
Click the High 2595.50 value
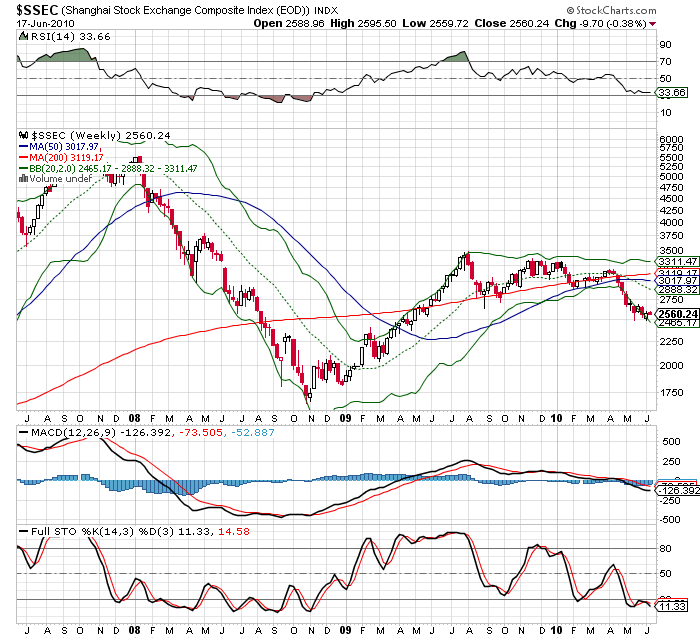363,23
